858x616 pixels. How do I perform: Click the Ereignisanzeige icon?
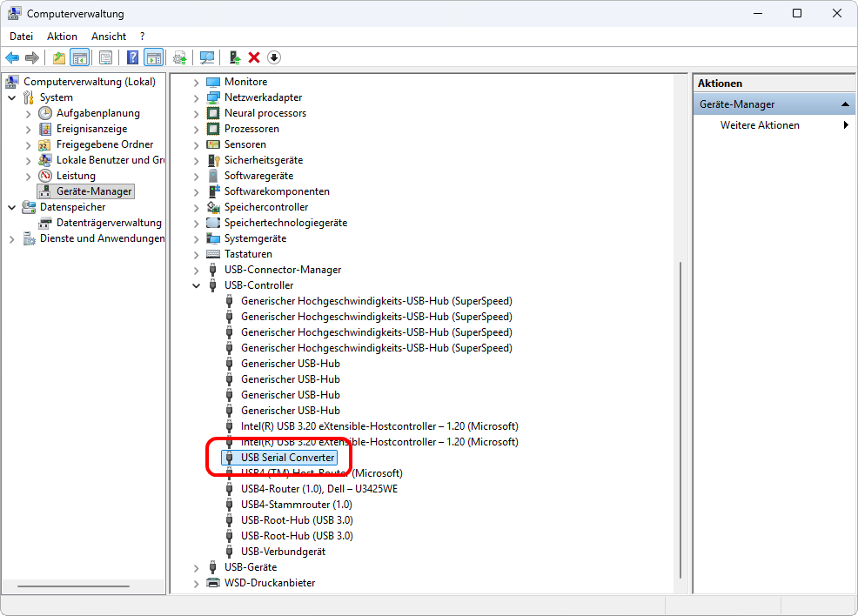[45, 129]
